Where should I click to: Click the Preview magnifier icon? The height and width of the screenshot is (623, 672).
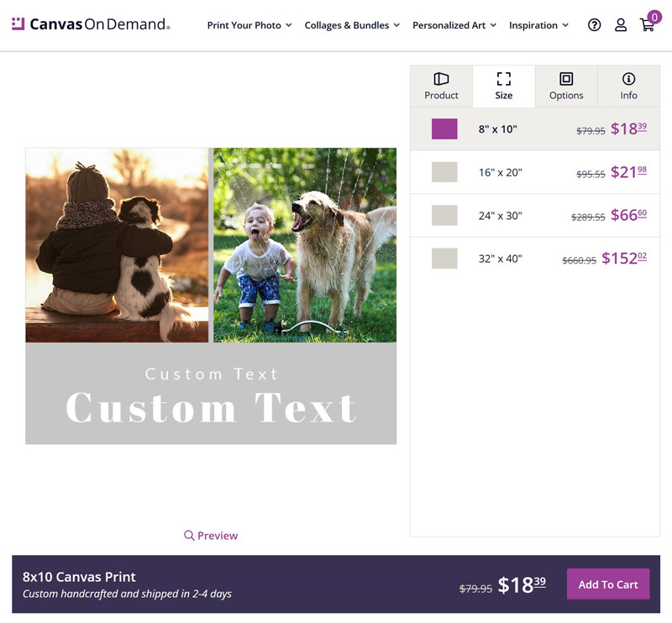[189, 535]
